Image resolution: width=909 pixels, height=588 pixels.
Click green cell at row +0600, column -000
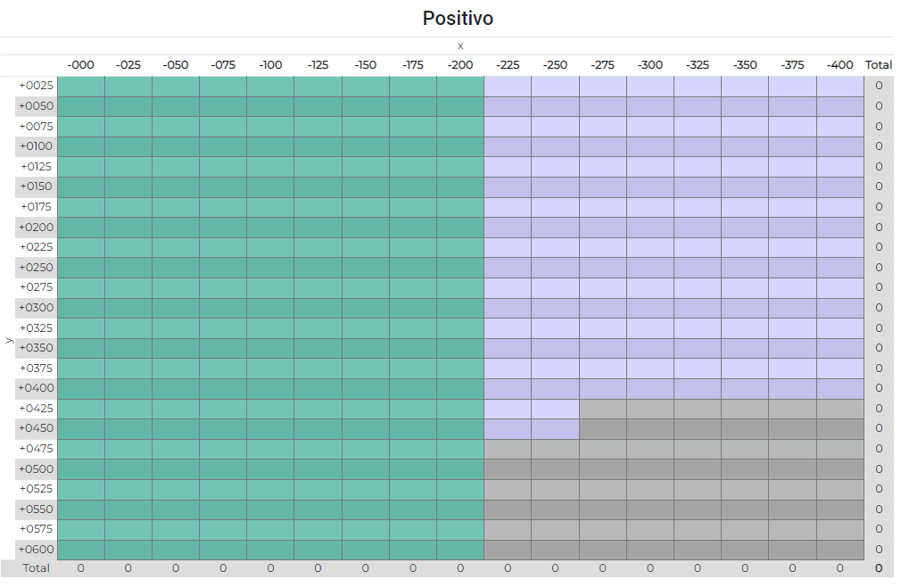pos(80,550)
